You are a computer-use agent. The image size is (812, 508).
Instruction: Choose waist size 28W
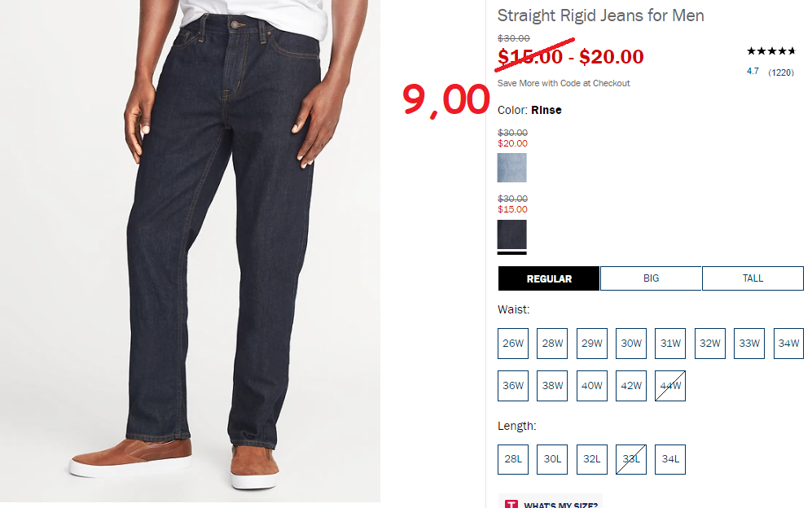(x=552, y=344)
